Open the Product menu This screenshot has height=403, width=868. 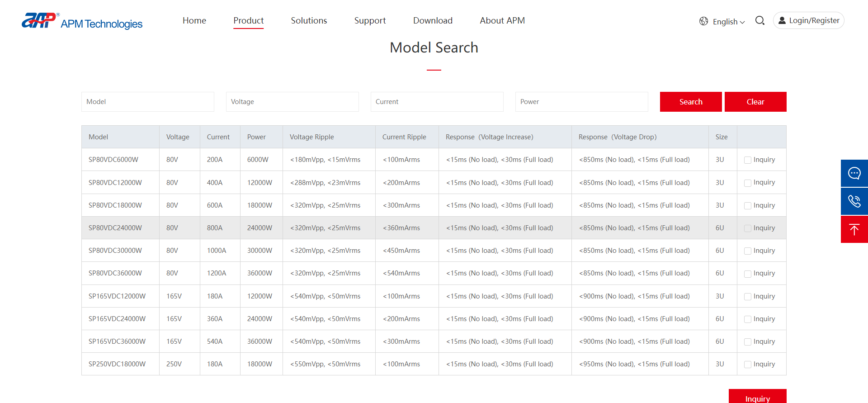249,21
